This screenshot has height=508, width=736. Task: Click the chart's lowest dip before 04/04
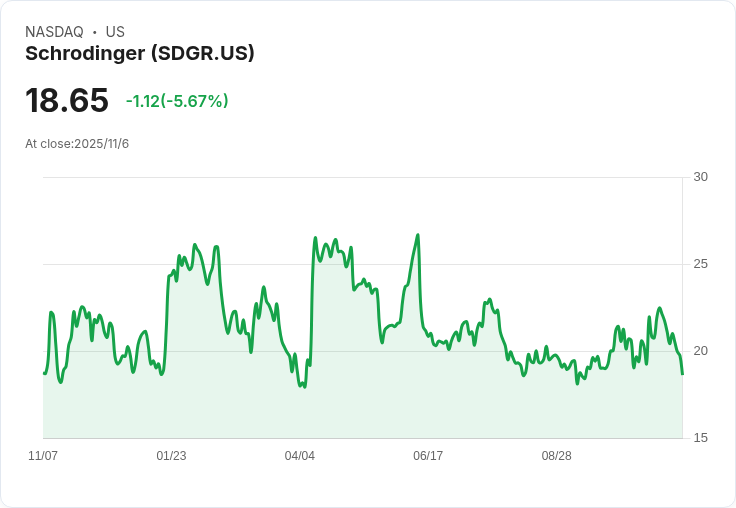point(305,387)
